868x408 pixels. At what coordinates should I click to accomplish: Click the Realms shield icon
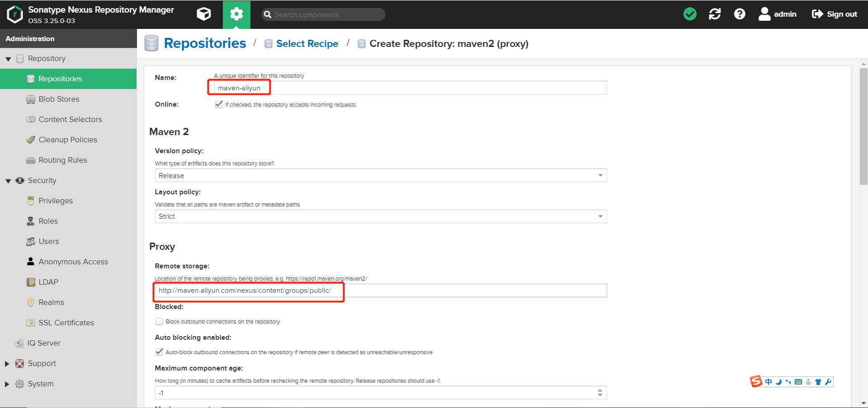(30, 302)
